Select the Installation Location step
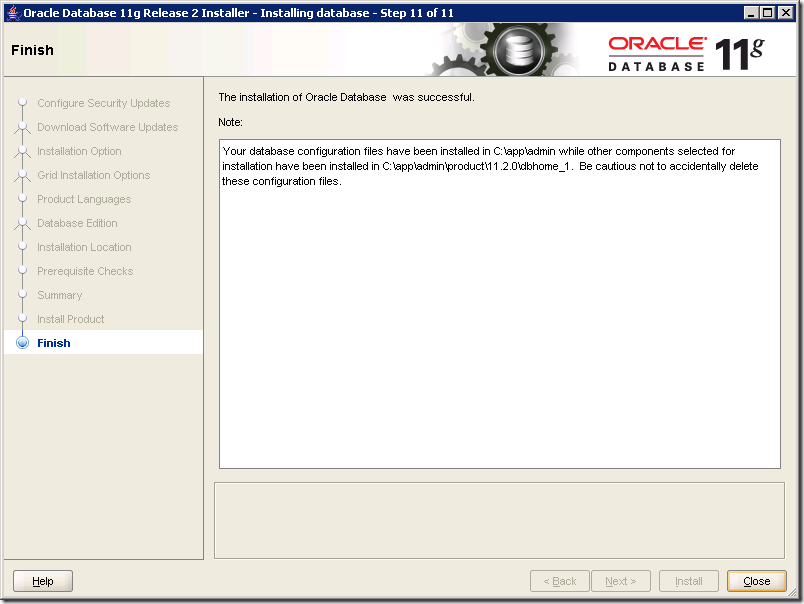 point(84,247)
